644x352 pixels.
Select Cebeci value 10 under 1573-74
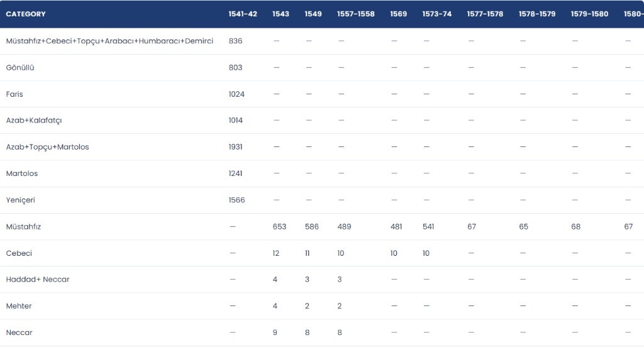pyautogui.click(x=426, y=253)
